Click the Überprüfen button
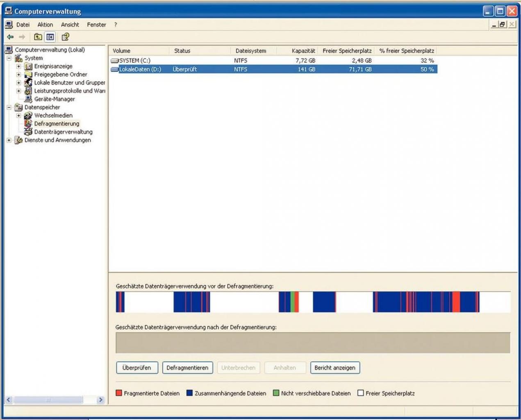521x420 pixels. pyautogui.click(x=137, y=367)
